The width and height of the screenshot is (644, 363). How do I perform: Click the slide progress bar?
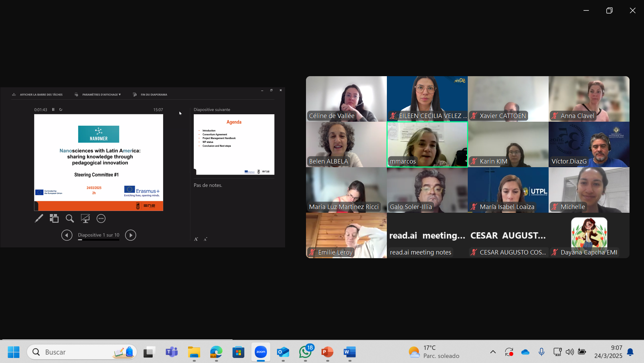[99, 240]
